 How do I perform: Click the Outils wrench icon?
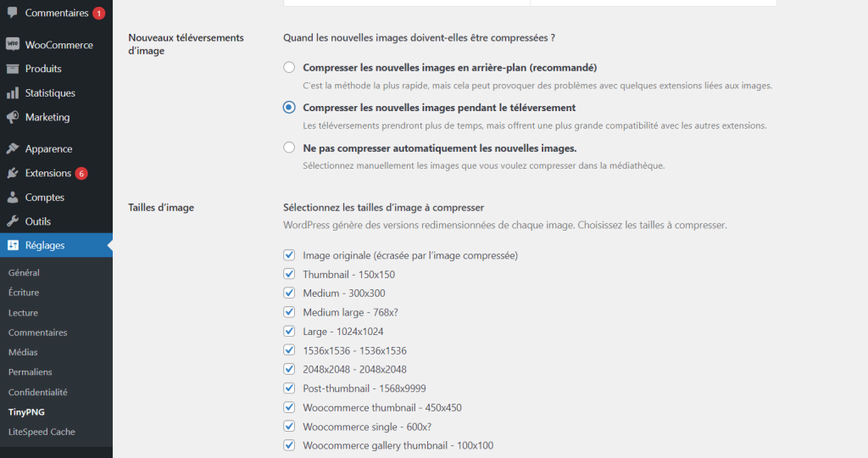pos(13,221)
